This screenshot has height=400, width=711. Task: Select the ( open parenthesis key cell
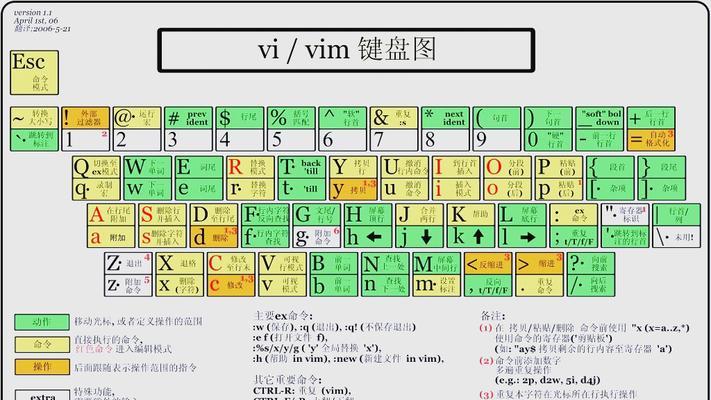tap(497, 118)
